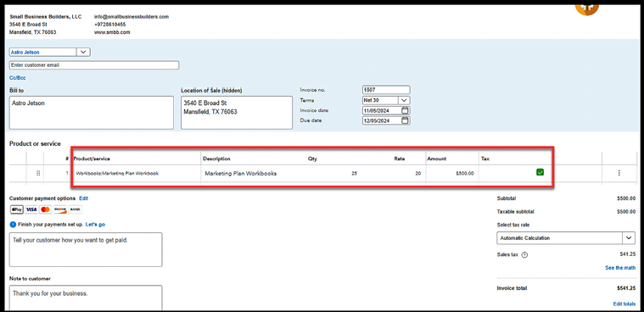Click the Mastercard payment icon

click(x=46, y=209)
